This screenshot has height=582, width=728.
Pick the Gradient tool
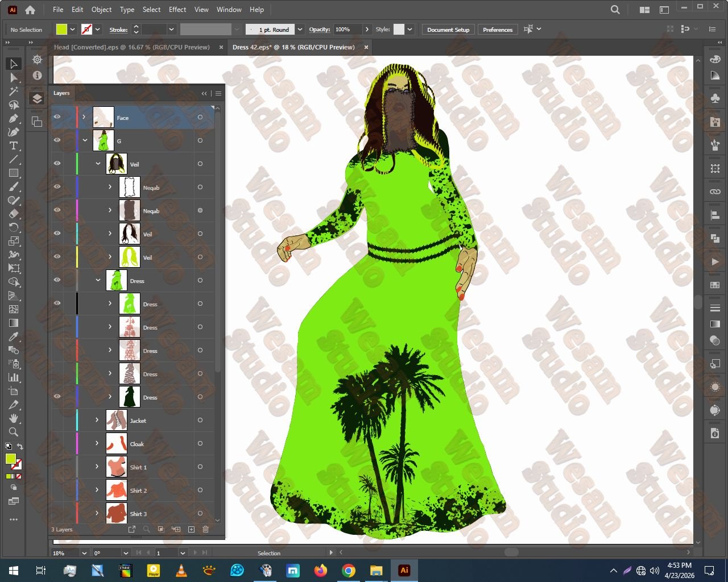[x=14, y=323]
